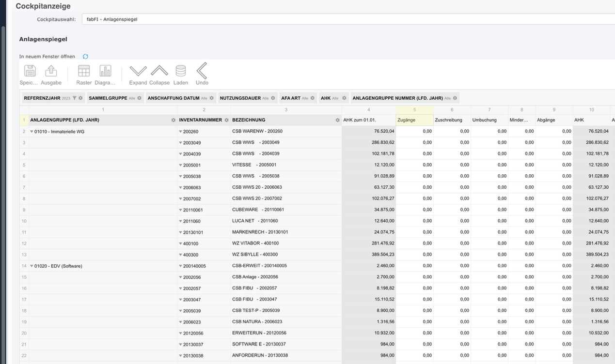Click the Speichern (save) toolbar icon
The image size is (615, 364).
[x=30, y=71]
